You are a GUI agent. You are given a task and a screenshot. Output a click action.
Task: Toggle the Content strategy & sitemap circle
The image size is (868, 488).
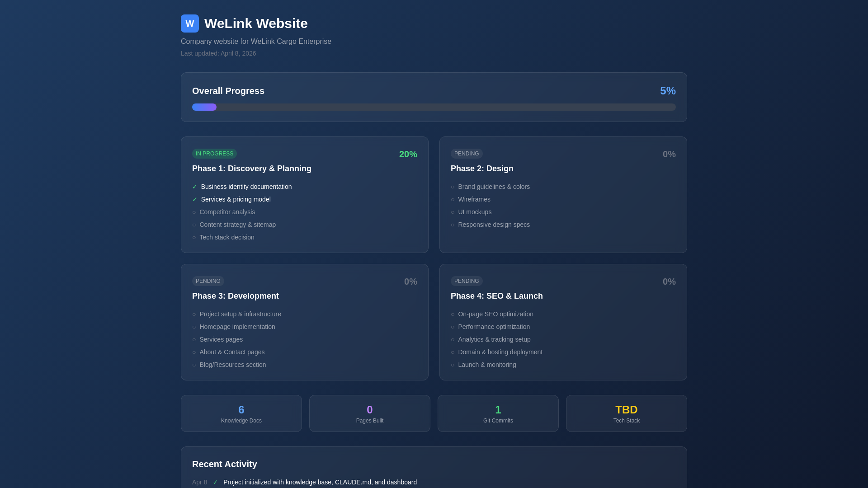click(x=194, y=225)
